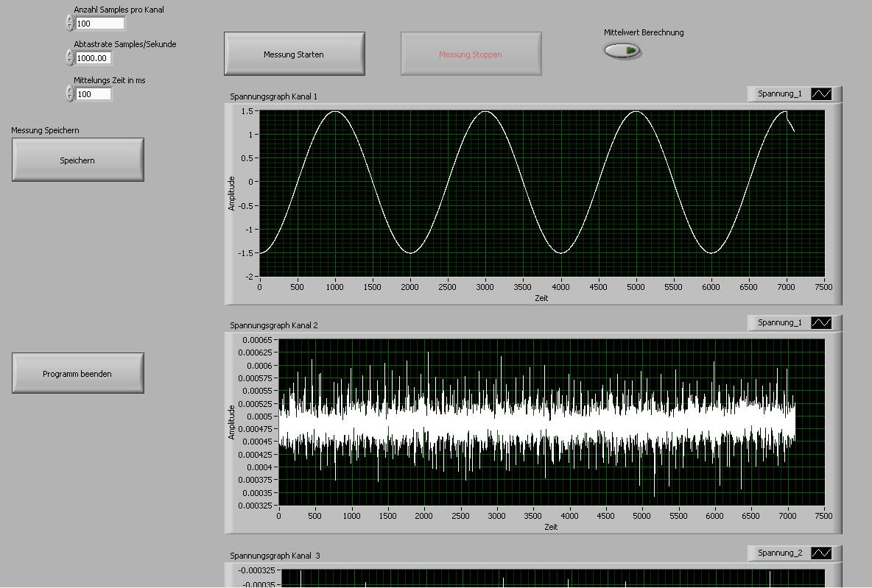Click the Abtastrate value field showing 1000.00
Screen dimensions: 872x588
pos(94,58)
